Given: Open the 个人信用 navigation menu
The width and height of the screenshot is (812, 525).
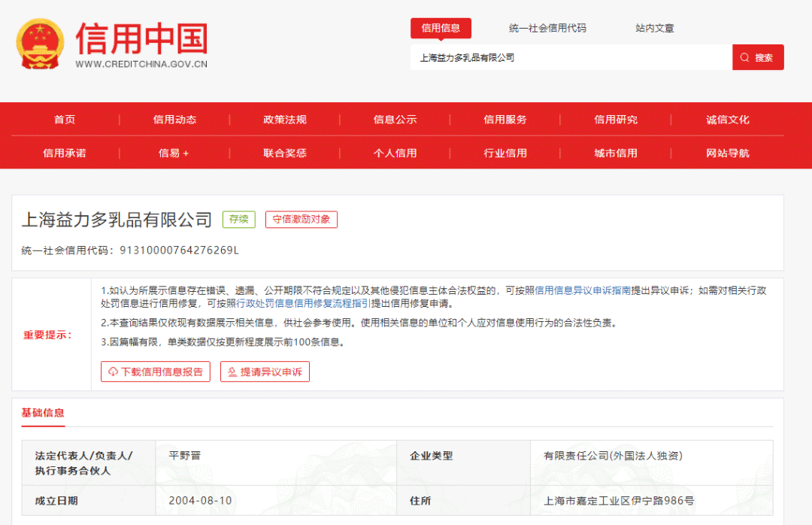Looking at the screenshot, I should (395, 153).
